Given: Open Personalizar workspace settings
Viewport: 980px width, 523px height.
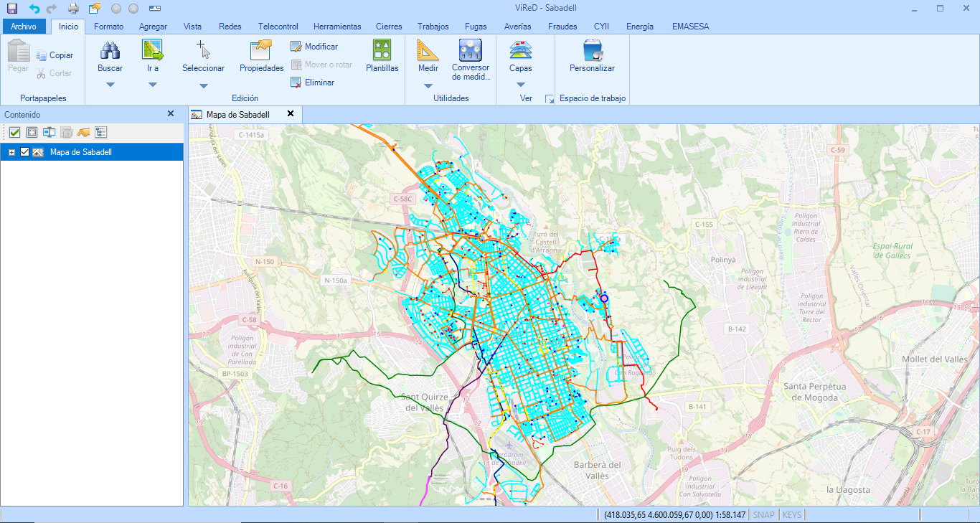Looking at the screenshot, I should 592,50.
